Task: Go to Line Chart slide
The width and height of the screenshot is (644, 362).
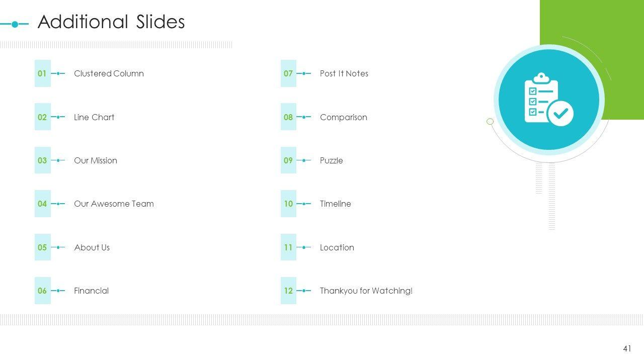Action: [94, 117]
